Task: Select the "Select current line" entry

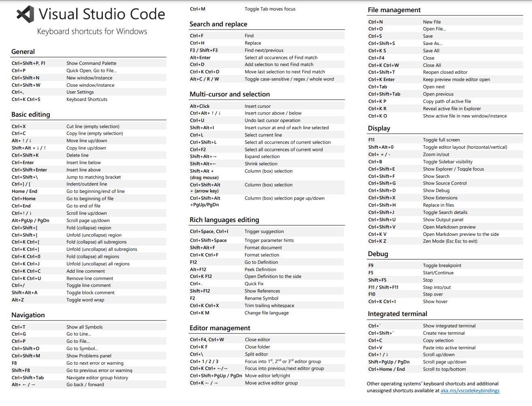Action: point(263,135)
